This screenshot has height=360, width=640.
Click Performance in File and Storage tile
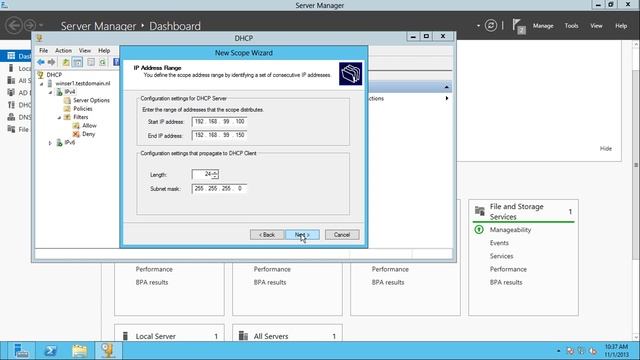click(x=508, y=269)
